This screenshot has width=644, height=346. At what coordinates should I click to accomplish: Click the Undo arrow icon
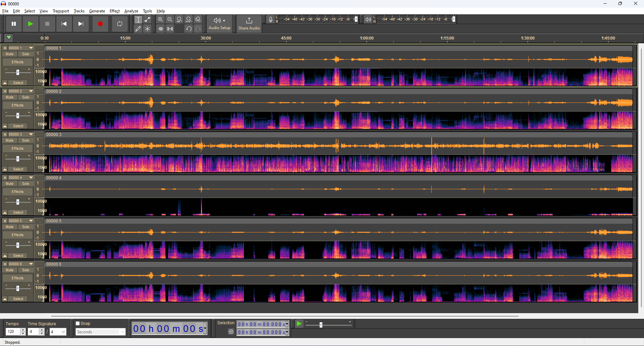189,29
